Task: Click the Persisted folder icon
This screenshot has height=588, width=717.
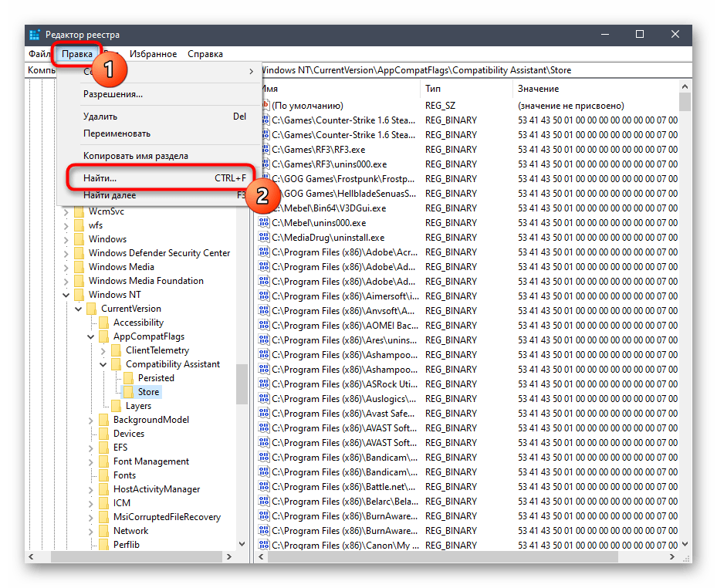Action: [x=129, y=378]
